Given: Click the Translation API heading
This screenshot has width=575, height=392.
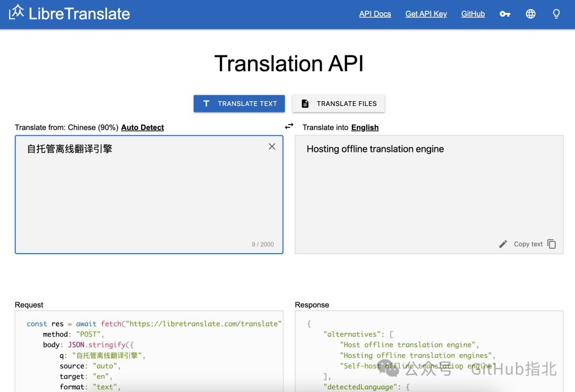Looking at the screenshot, I should coord(289,63).
